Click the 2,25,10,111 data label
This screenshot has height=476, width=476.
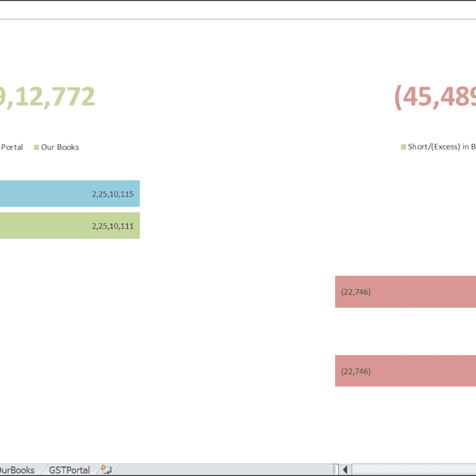point(113,226)
